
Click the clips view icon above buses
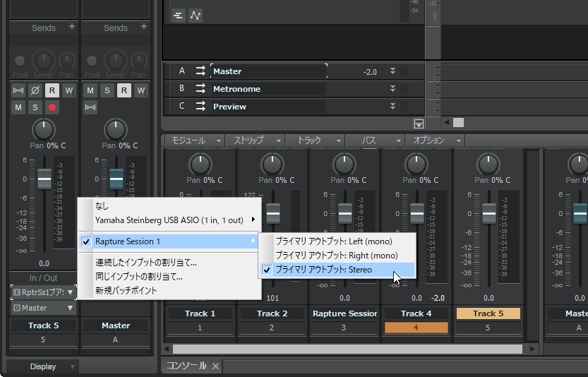click(179, 16)
